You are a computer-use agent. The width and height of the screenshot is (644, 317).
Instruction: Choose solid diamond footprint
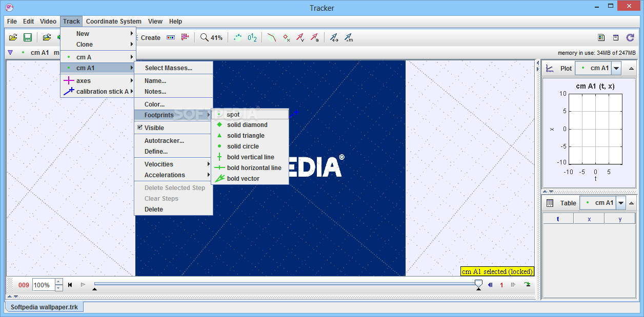coord(250,125)
